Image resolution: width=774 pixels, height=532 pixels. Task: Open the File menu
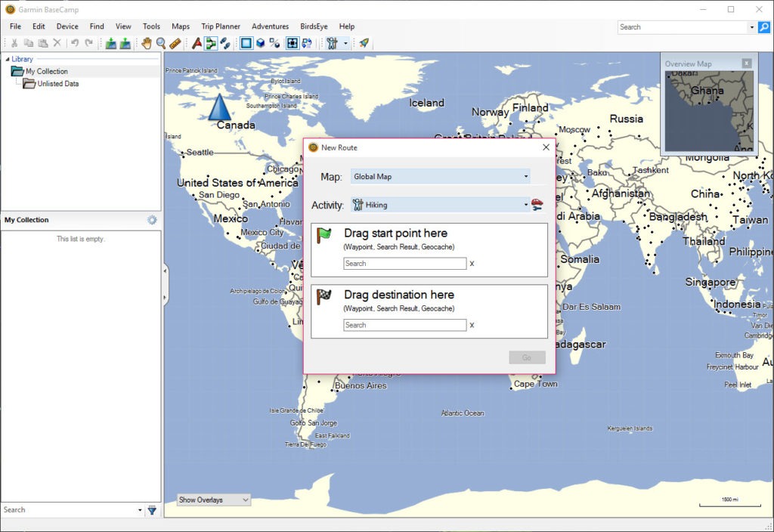click(15, 26)
